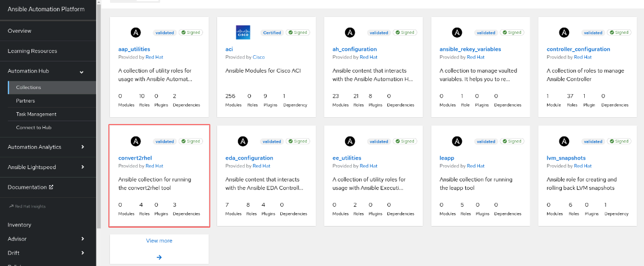Click the Signed badge on the leapp card
The width and height of the screenshot is (644, 266).
point(512,141)
